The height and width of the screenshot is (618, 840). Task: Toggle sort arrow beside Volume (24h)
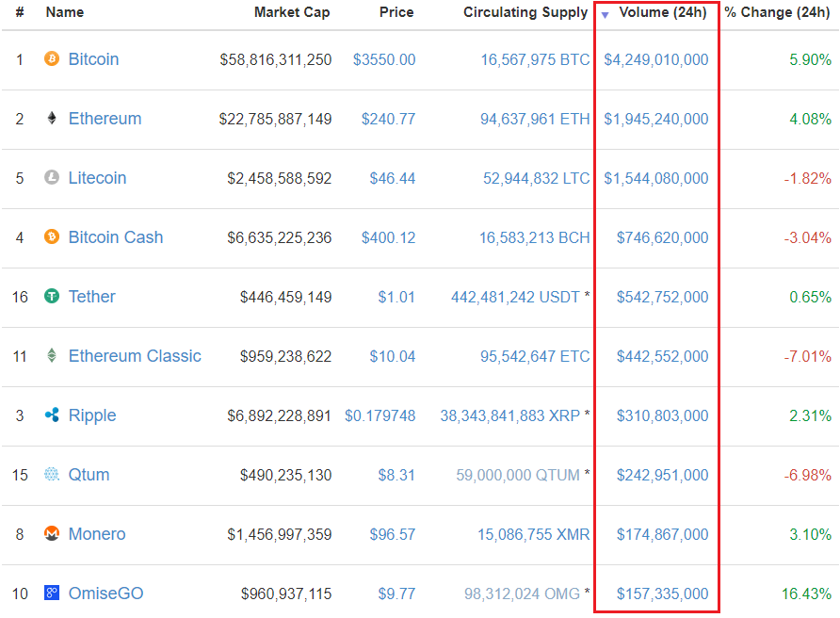coord(605,14)
